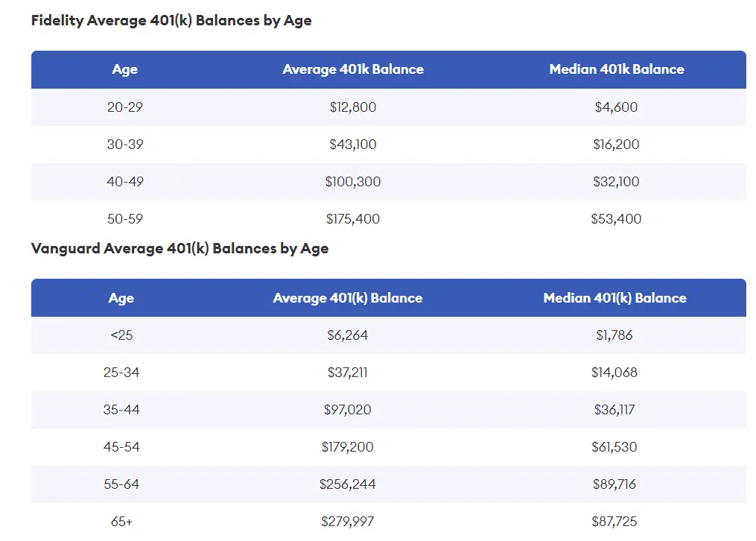Screen dimensions: 756x541
Task: Select the Age header in Fidelity table
Action: (x=125, y=69)
